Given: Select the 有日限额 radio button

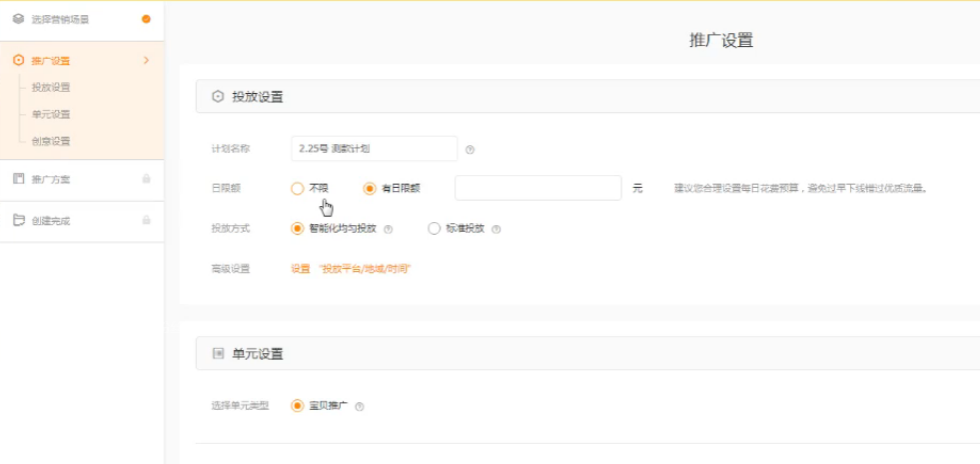Looking at the screenshot, I should point(370,188).
